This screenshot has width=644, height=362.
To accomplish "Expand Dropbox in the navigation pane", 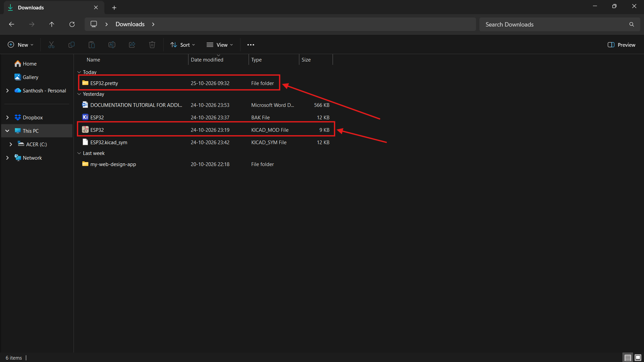I will [x=7, y=117].
